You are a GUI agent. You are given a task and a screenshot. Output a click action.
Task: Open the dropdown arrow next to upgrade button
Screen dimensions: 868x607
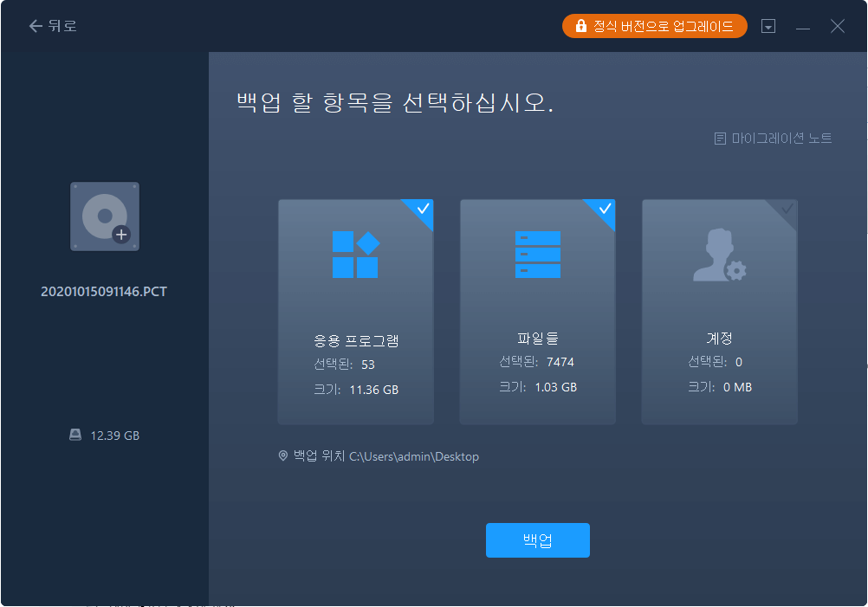tap(768, 25)
